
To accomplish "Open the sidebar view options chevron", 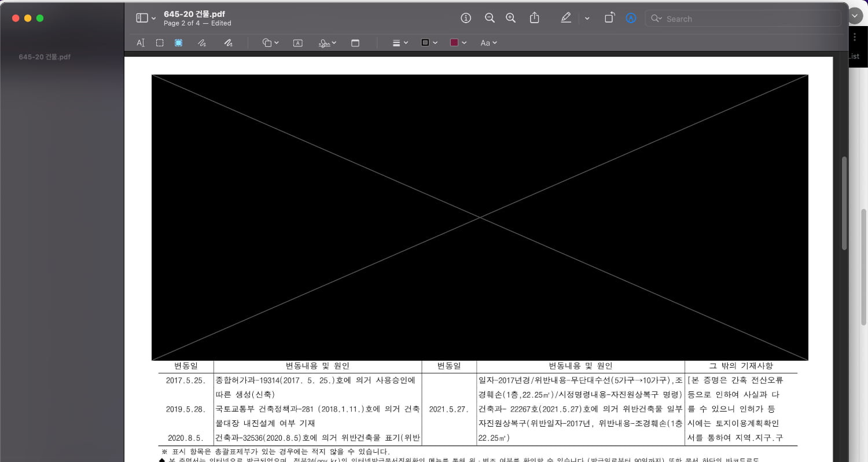I will [x=154, y=19].
